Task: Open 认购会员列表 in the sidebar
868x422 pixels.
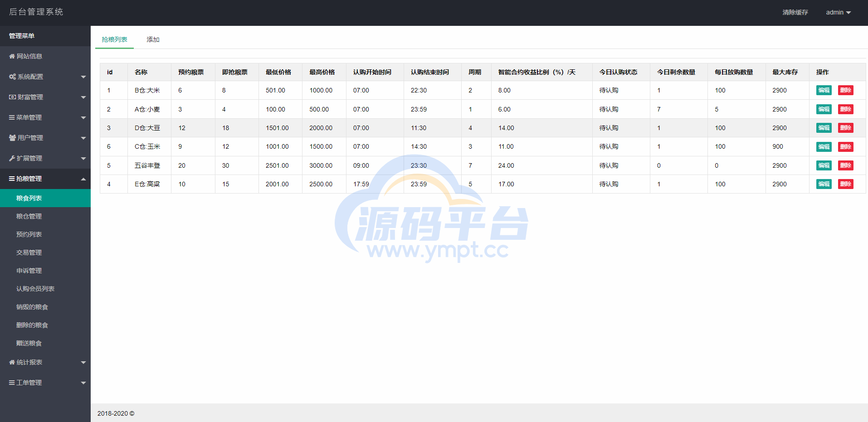Action: click(45, 289)
